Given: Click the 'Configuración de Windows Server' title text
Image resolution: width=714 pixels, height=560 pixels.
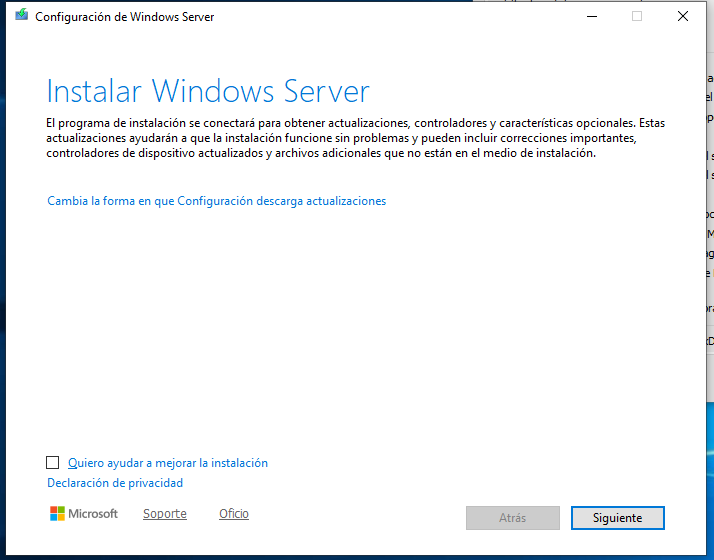Looking at the screenshot, I should pyautogui.click(x=124, y=17).
